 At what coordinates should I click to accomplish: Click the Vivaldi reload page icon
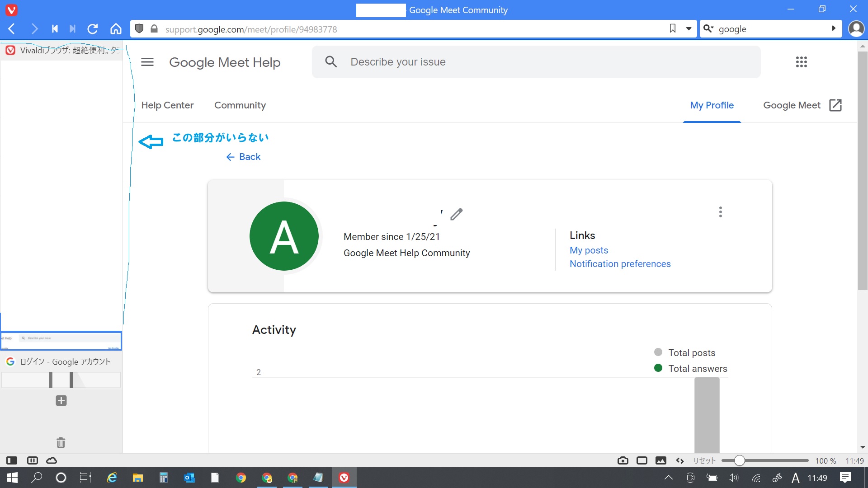(93, 29)
